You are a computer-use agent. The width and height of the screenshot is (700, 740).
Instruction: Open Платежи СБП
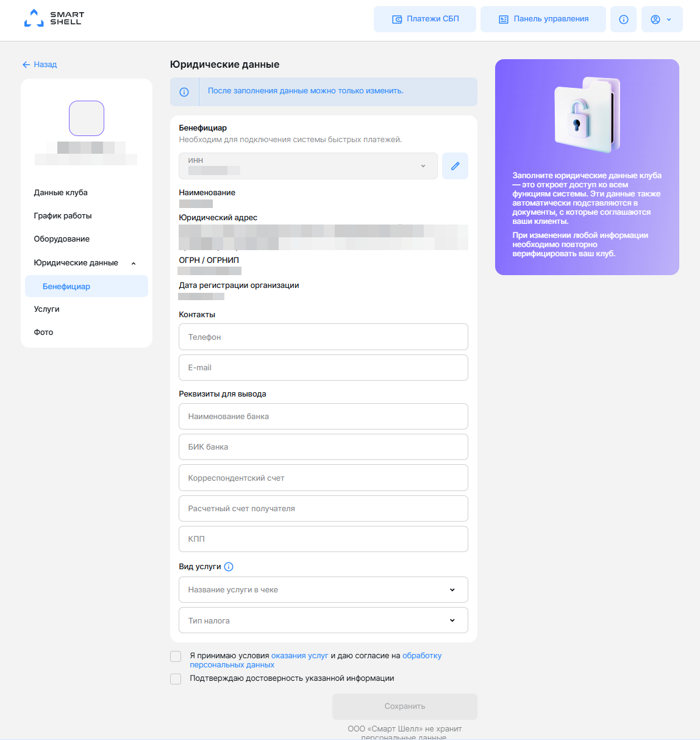(x=425, y=19)
